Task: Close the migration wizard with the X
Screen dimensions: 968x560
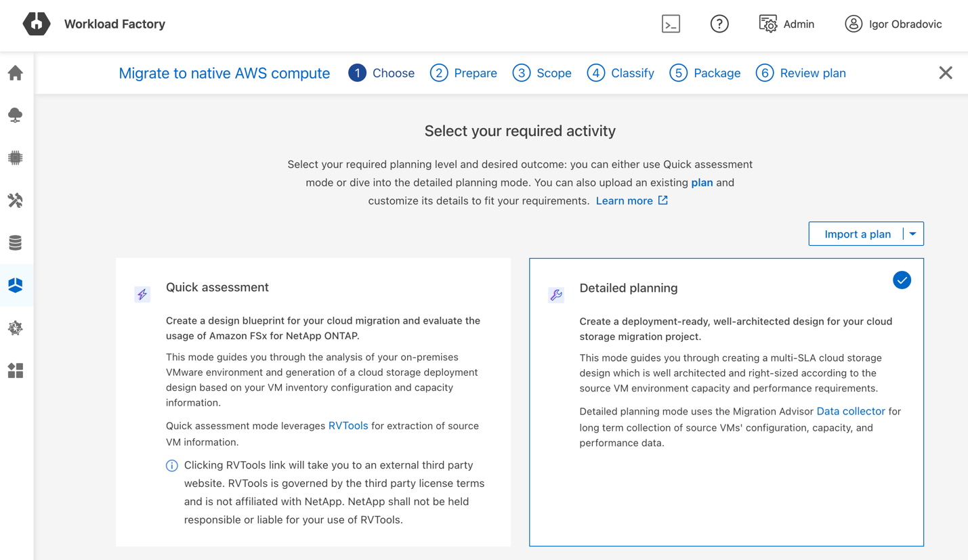Action: coord(946,72)
